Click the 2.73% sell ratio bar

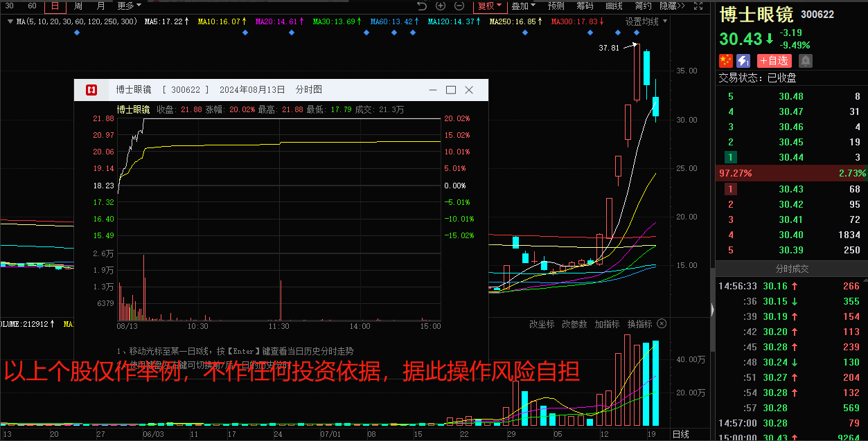851,173
